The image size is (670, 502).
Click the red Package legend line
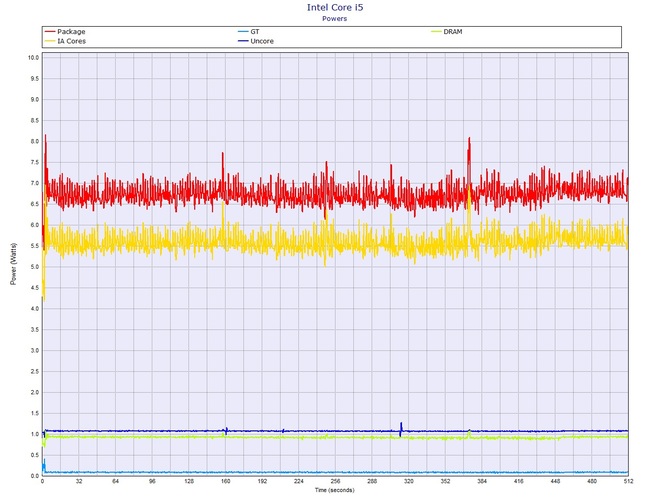(50, 32)
